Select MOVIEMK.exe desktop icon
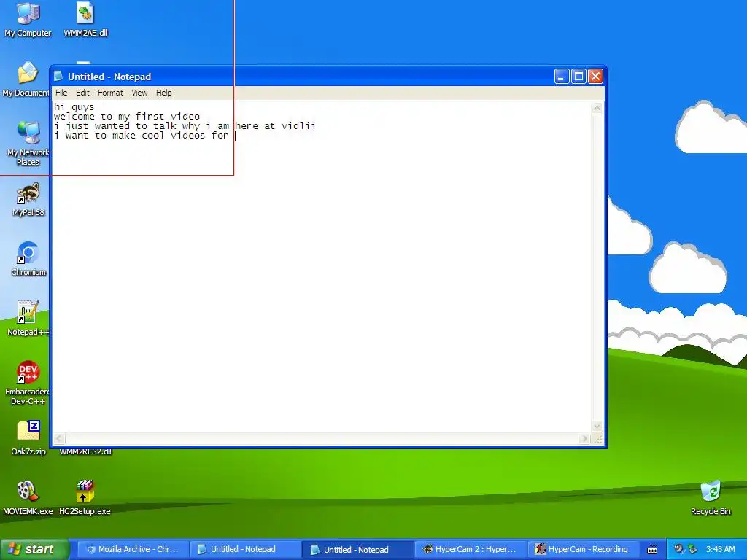747x560 pixels. tap(28, 498)
